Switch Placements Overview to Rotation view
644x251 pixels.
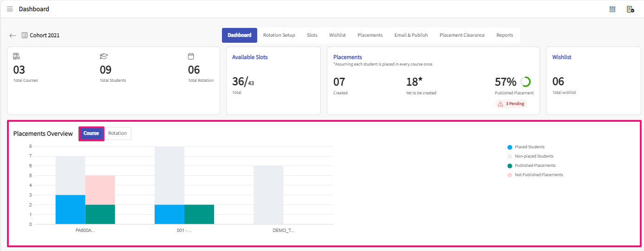(117, 133)
